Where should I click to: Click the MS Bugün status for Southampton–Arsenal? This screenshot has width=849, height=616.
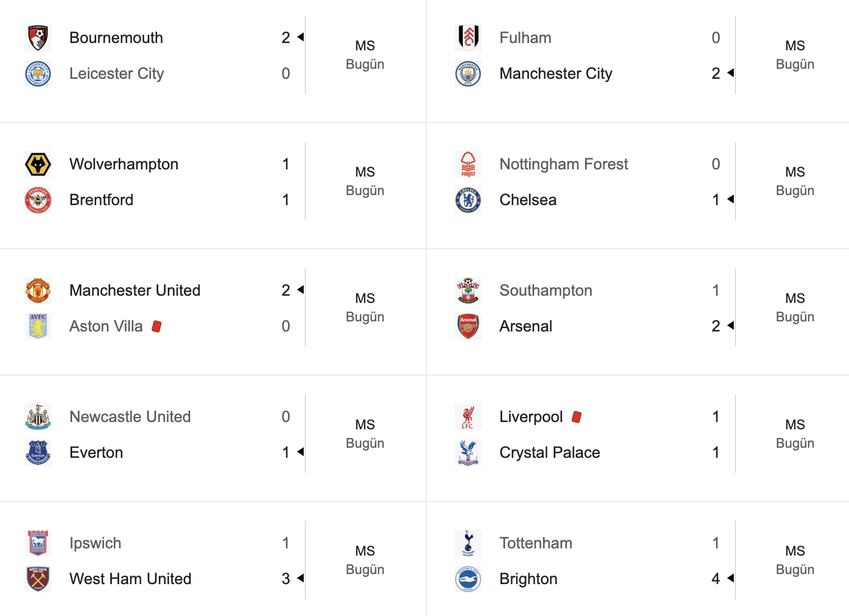point(795,307)
